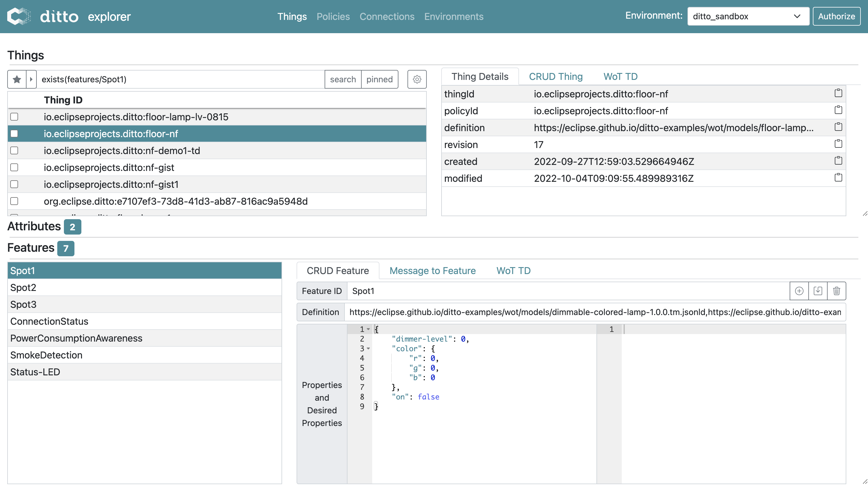Check the floor-lamp-lv-0815 row checkbox

(x=14, y=117)
